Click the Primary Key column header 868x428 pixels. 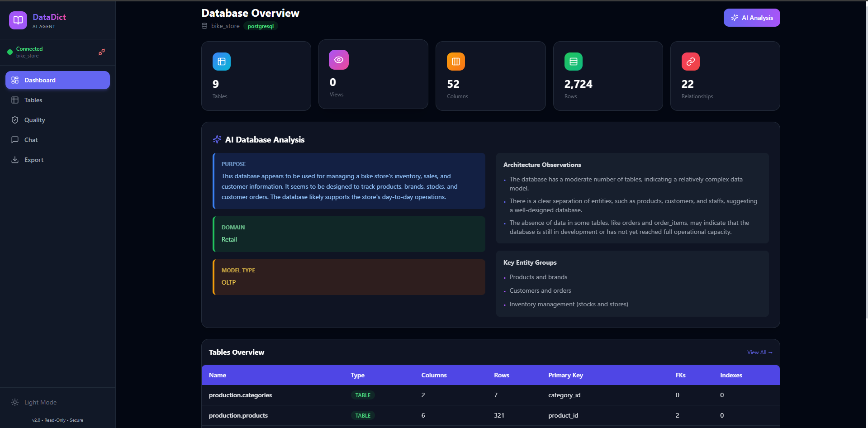click(x=565, y=375)
